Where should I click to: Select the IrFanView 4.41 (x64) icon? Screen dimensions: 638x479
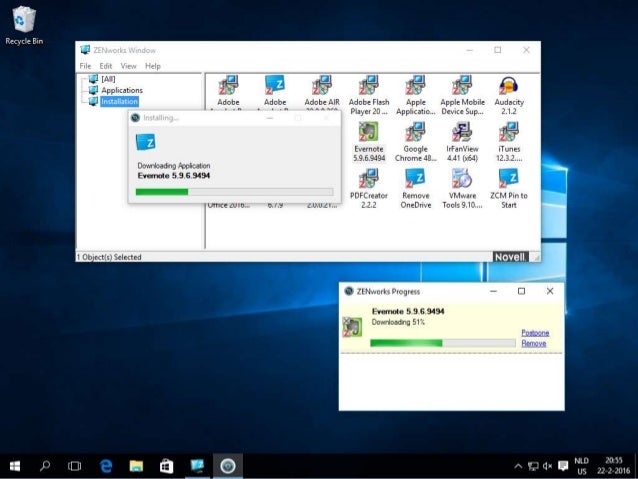point(462,142)
